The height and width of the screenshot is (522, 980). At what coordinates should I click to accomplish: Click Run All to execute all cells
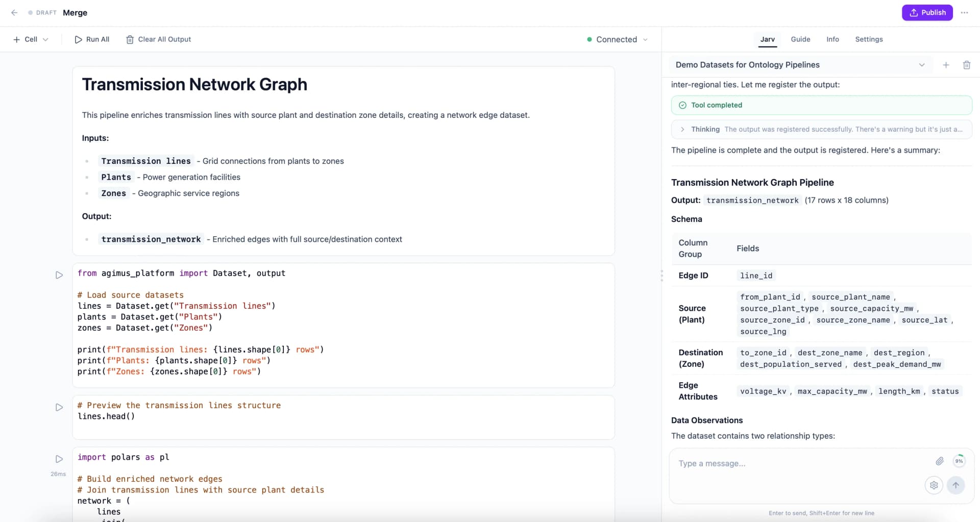[92, 39]
